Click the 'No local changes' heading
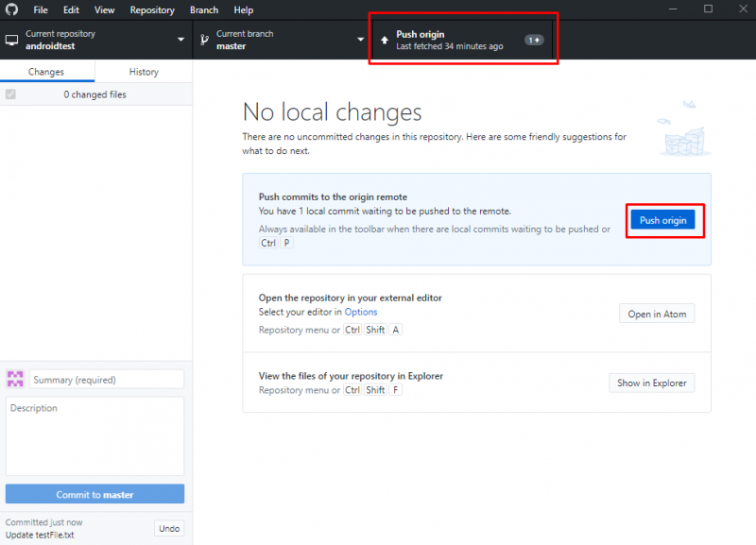756x545 pixels. point(333,112)
